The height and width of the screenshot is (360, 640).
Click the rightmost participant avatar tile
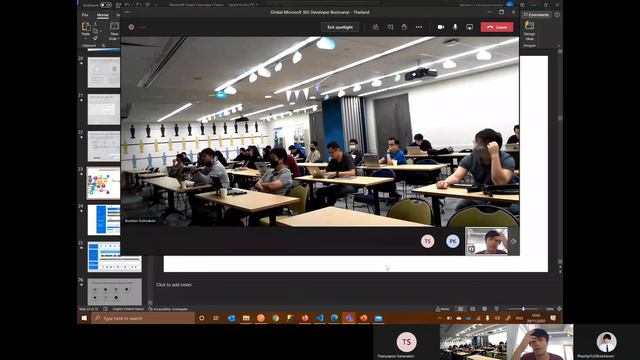607,342
